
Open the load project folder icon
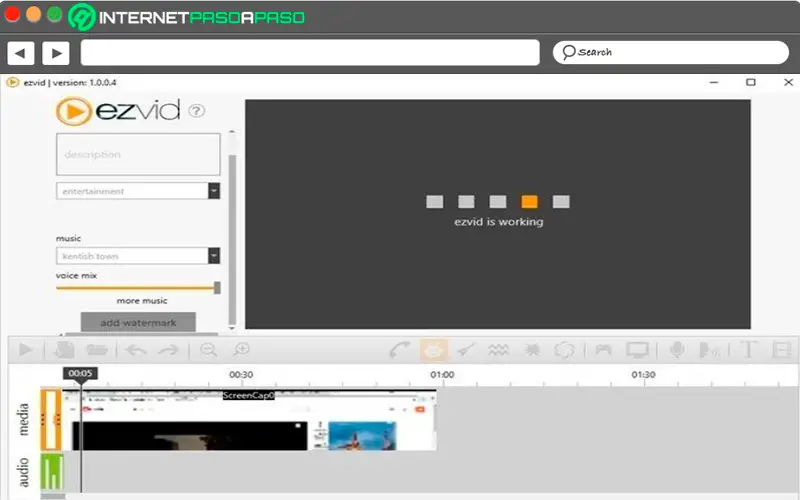pyautogui.click(x=97, y=350)
